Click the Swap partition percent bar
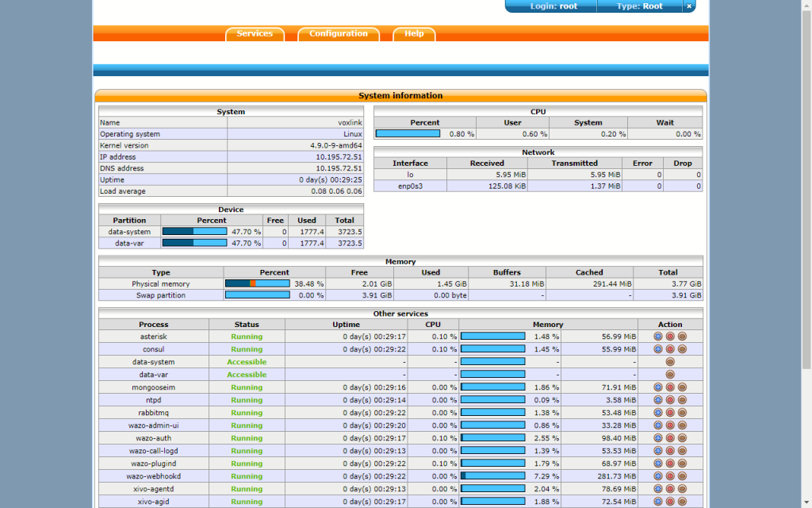 [x=258, y=295]
